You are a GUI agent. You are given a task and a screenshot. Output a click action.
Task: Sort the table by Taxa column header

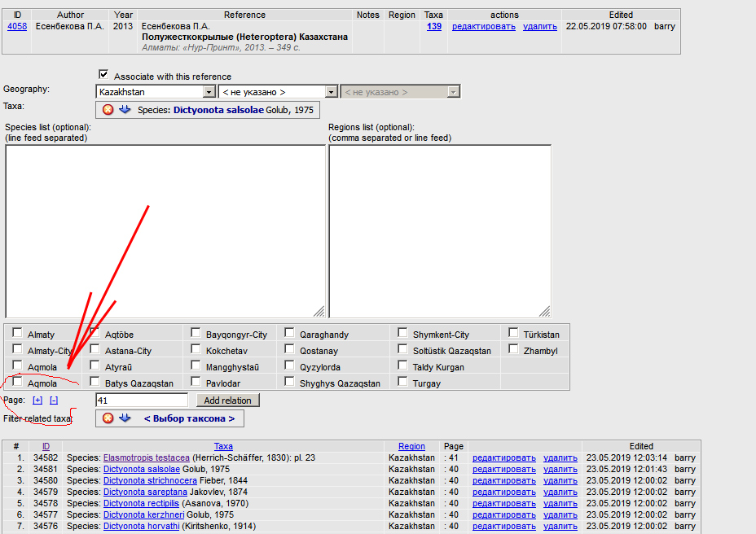click(x=223, y=446)
